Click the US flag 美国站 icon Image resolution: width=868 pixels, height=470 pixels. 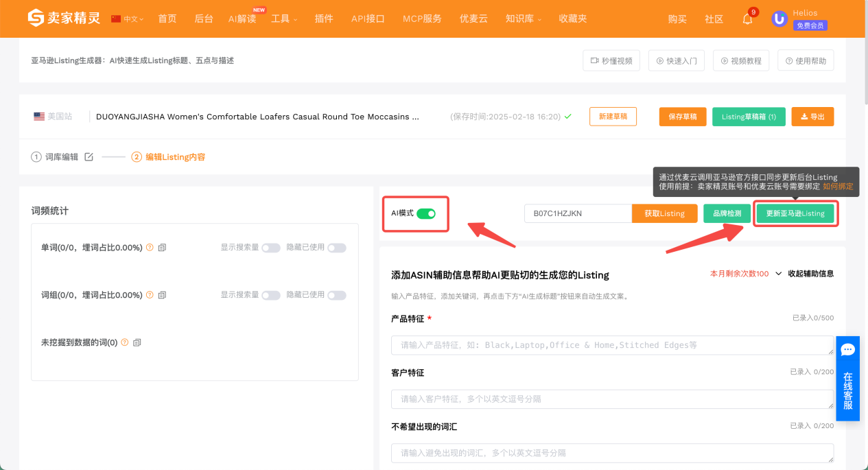[39, 117]
